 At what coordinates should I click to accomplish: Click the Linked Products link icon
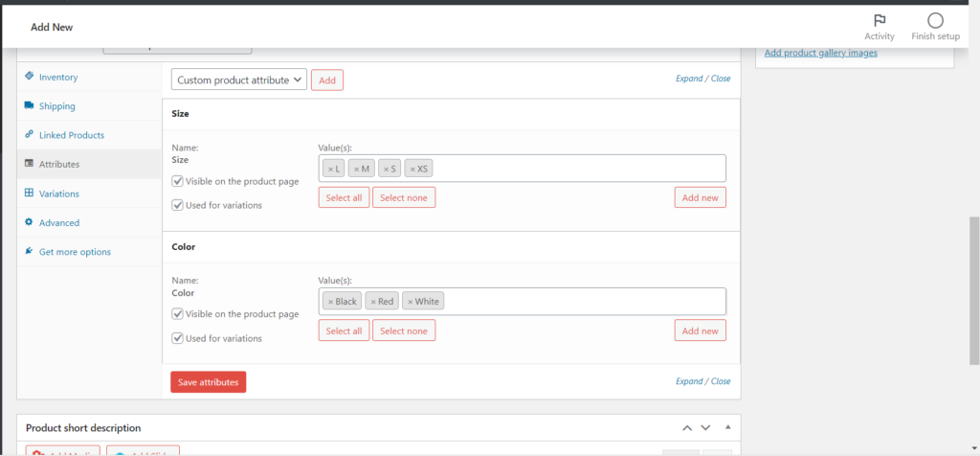coord(30,135)
